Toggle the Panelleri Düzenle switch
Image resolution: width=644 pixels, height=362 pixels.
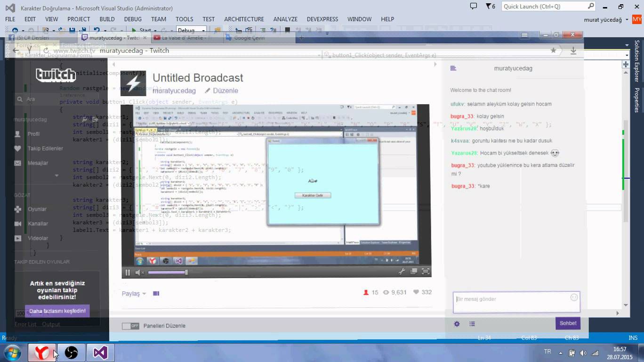[x=130, y=326]
